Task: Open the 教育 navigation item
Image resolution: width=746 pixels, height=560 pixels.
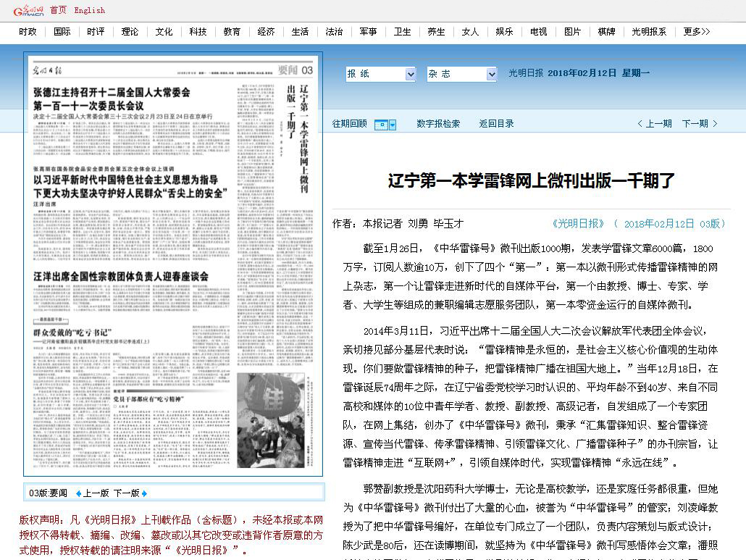Action: (232, 31)
